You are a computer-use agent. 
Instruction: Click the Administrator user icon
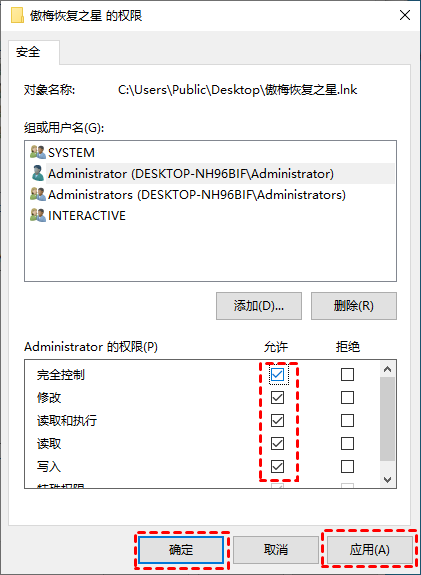coord(38,173)
